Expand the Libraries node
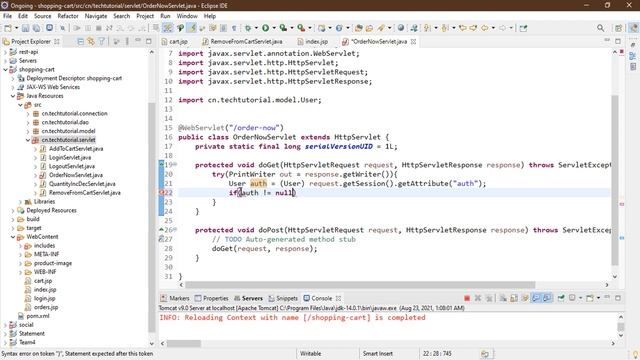The image size is (640, 360). pos(20,202)
